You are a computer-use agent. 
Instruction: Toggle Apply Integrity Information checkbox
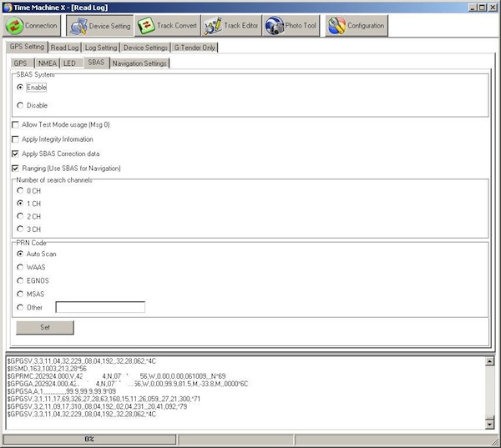click(x=15, y=139)
